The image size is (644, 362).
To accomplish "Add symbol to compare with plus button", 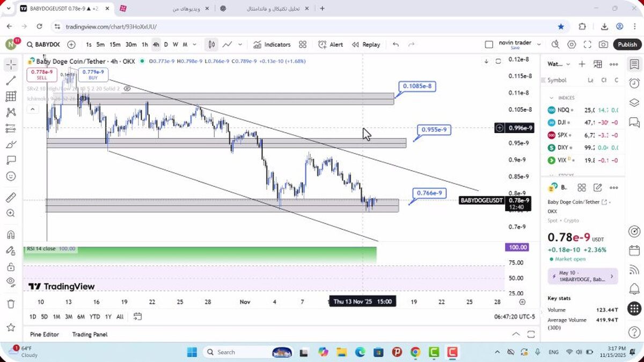I will click(x=71, y=45).
